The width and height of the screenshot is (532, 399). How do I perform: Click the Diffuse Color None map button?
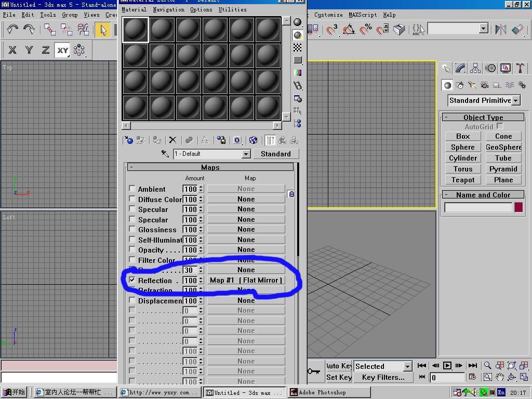point(246,199)
